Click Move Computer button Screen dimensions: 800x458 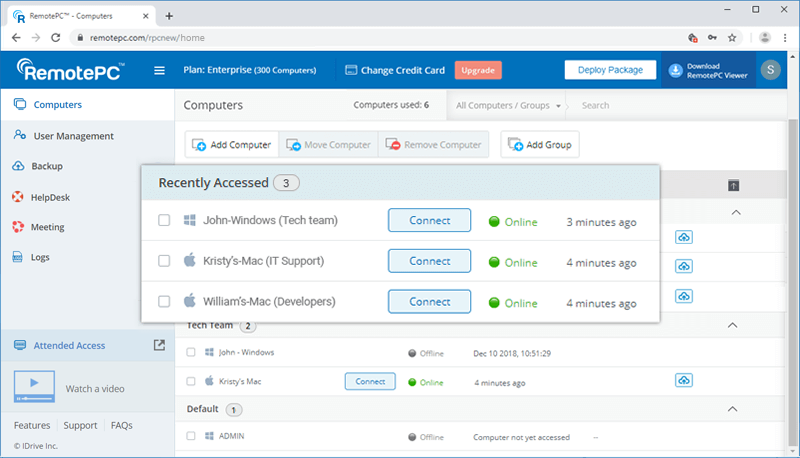pos(329,145)
